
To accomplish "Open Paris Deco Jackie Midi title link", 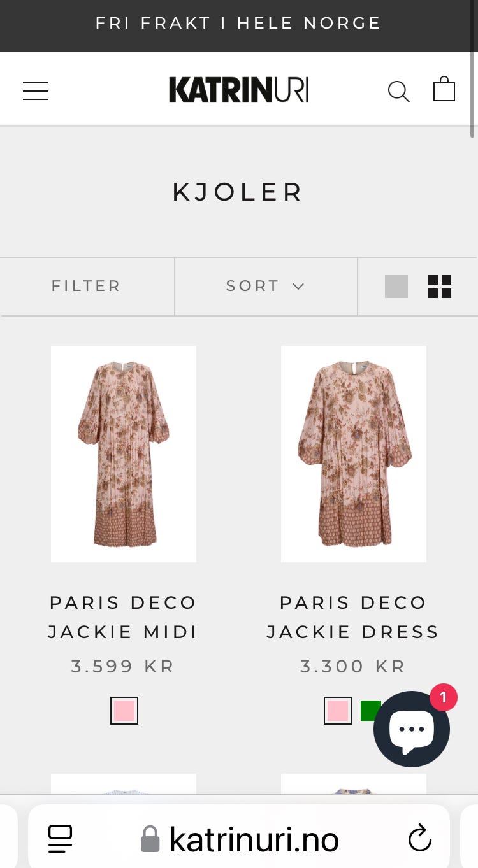I will click(x=123, y=617).
